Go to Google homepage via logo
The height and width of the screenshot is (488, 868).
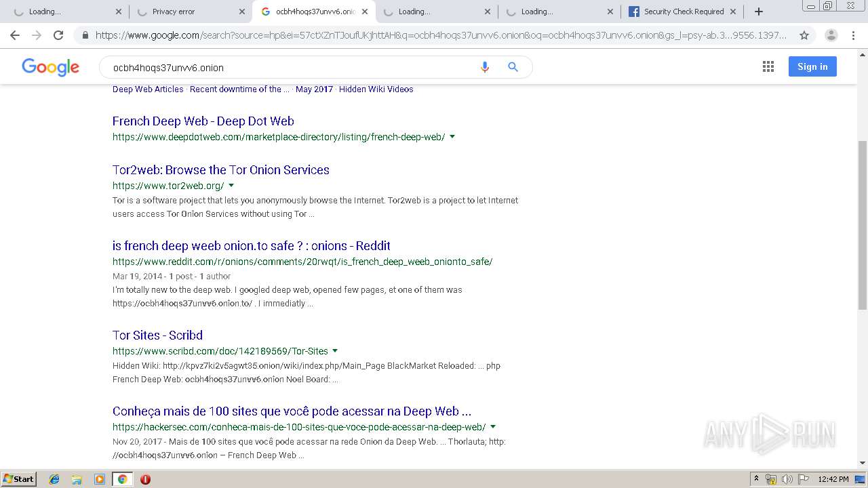point(51,66)
